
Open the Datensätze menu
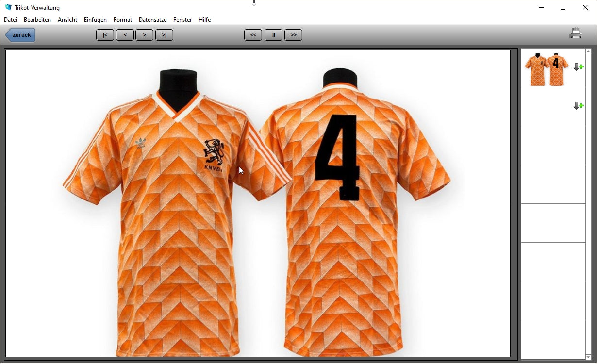[152, 20]
